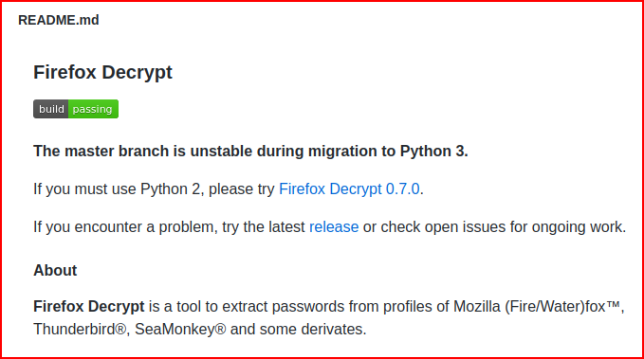
Task: Click the word "Thunderbird®"
Action: (x=80, y=329)
